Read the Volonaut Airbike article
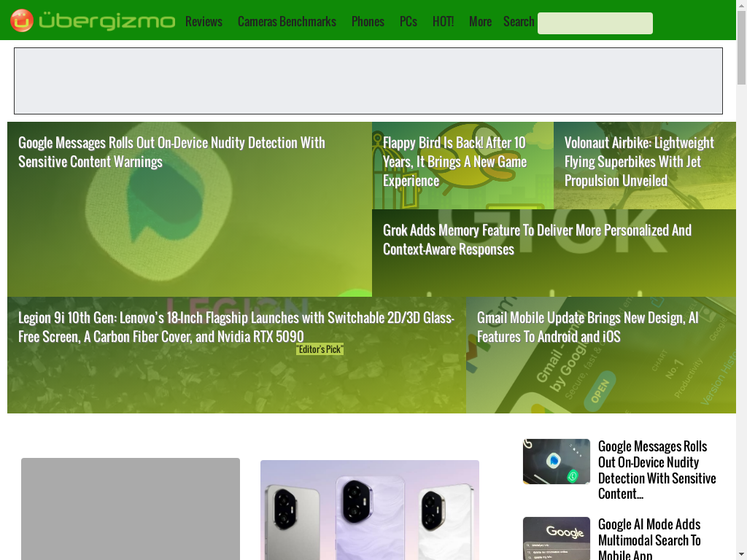This screenshot has width=747, height=560. pyautogui.click(x=639, y=161)
